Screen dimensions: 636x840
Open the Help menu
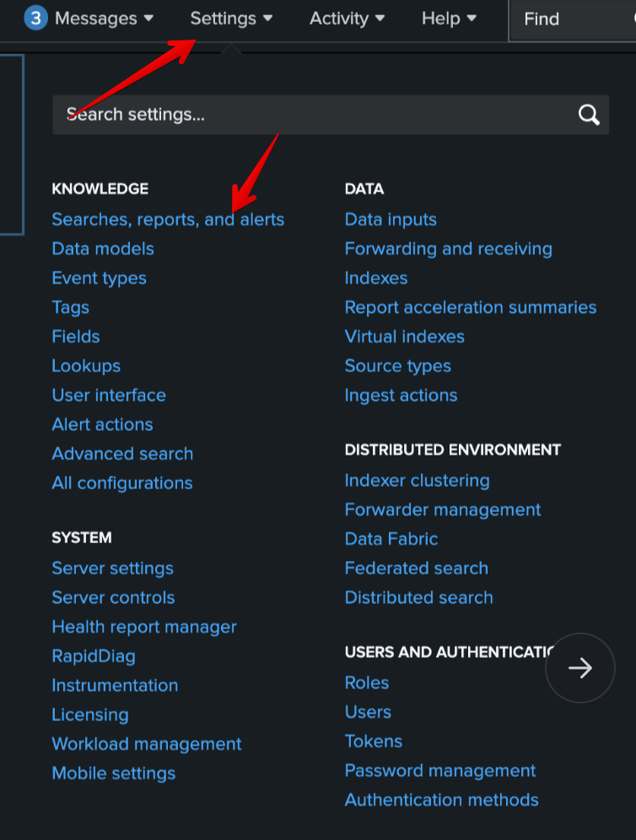(x=449, y=19)
